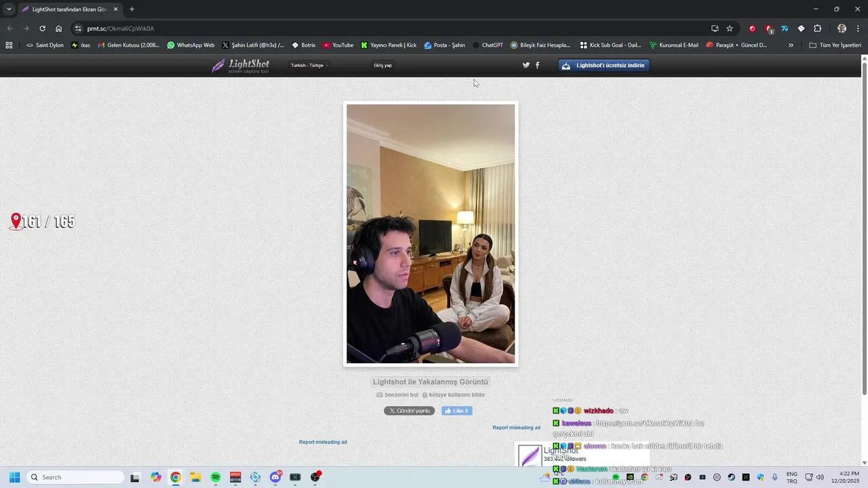
Task: Reload the prnt.sc page
Action: (x=42, y=28)
